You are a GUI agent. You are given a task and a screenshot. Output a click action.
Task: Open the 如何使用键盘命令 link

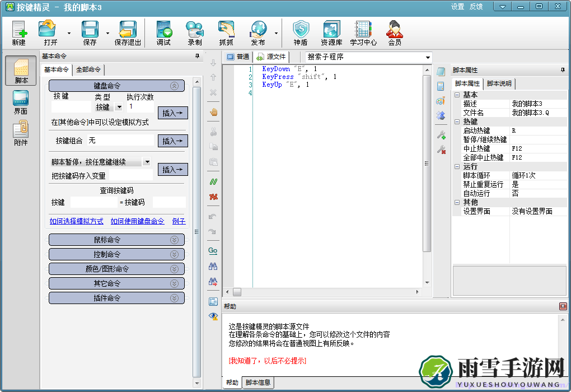[137, 221]
